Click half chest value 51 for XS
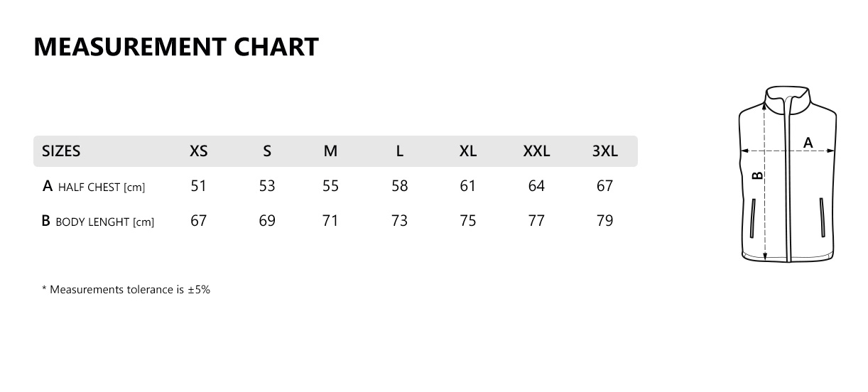 point(199,186)
